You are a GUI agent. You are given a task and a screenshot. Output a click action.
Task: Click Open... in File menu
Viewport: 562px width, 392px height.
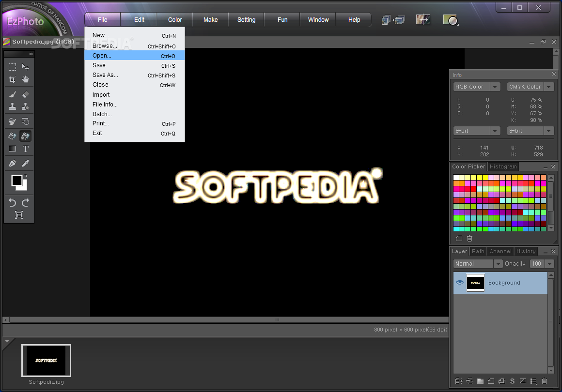tap(134, 56)
